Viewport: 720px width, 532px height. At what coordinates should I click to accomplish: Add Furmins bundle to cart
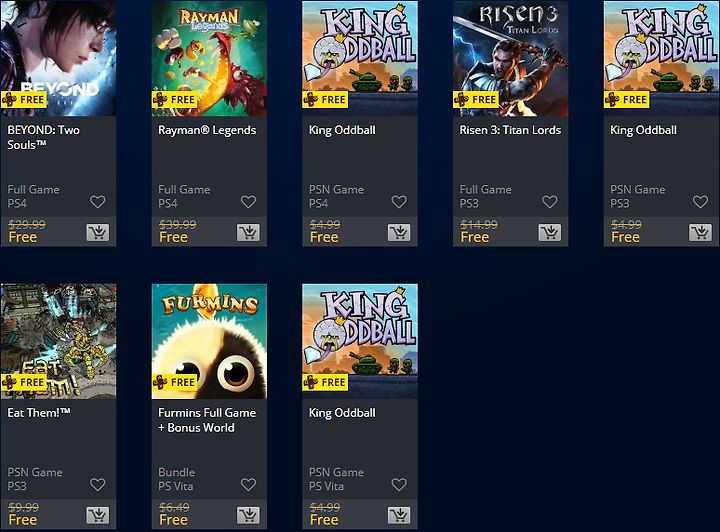[248, 515]
